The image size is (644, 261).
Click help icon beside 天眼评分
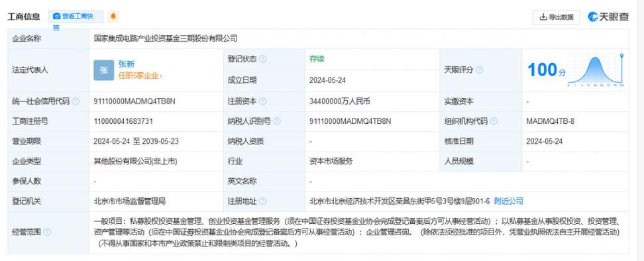[x=480, y=70]
